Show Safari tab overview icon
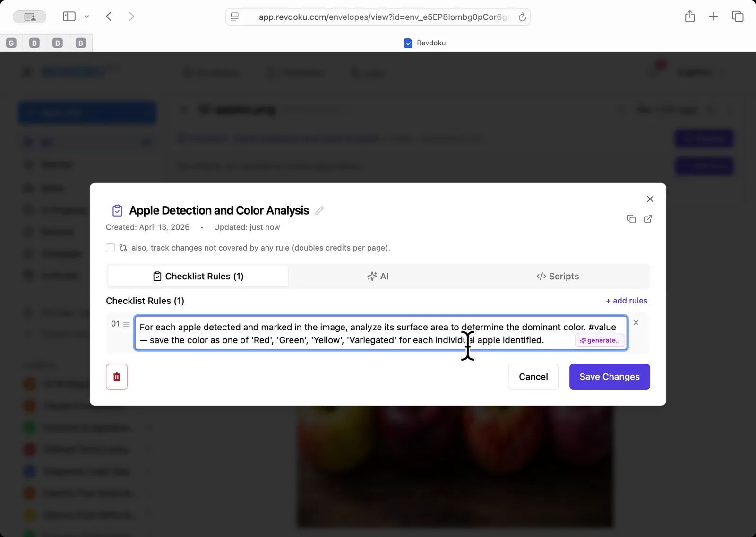 tap(737, 16)
